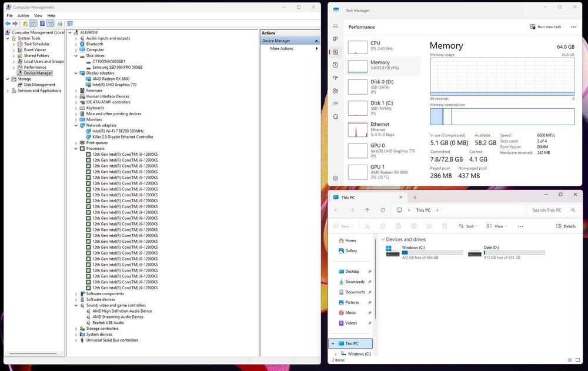Collapse the Devices and drives group
This screenshot has width=588, height=371.
point(383,239)
